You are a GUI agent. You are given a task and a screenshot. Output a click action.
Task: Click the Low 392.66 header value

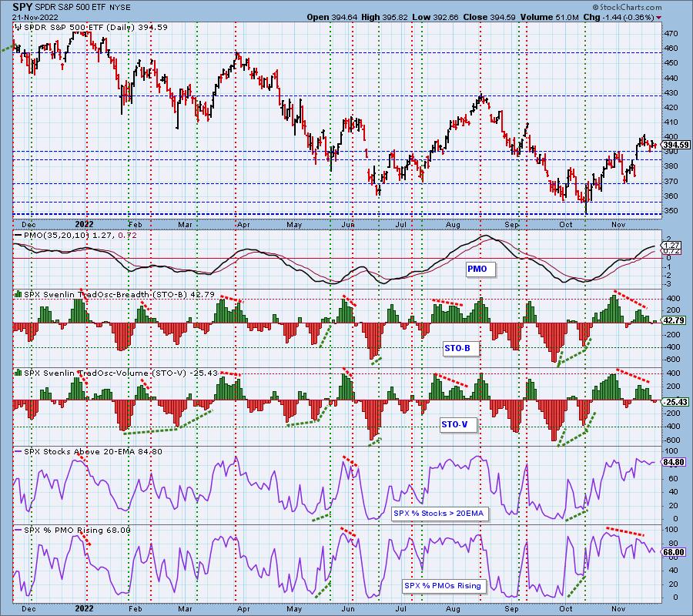(435, 17)
